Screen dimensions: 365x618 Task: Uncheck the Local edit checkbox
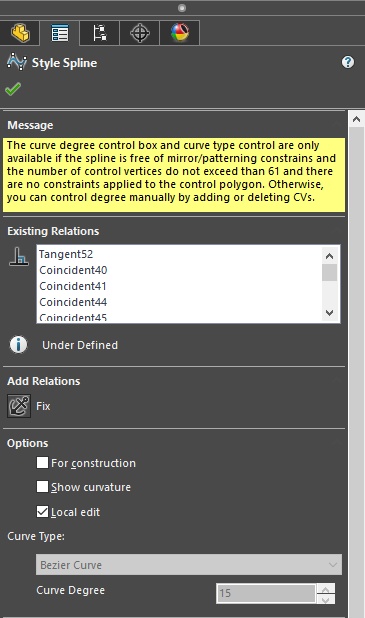42,512
